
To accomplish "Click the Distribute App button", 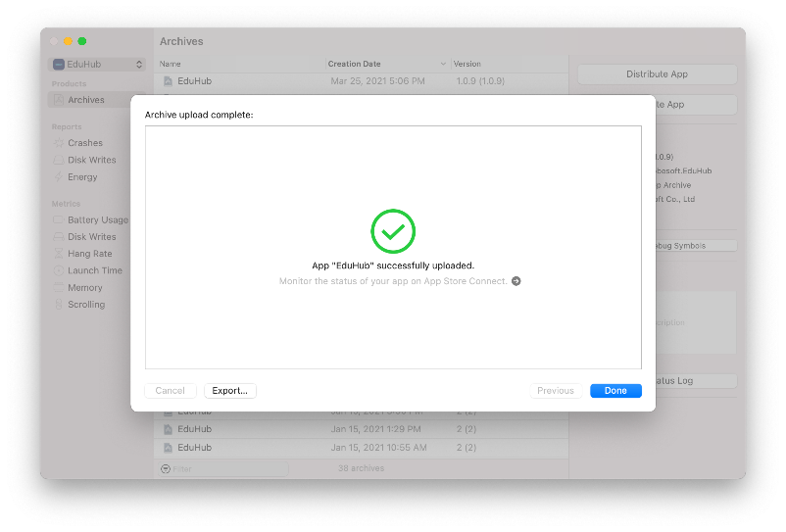I will [657, 74].
